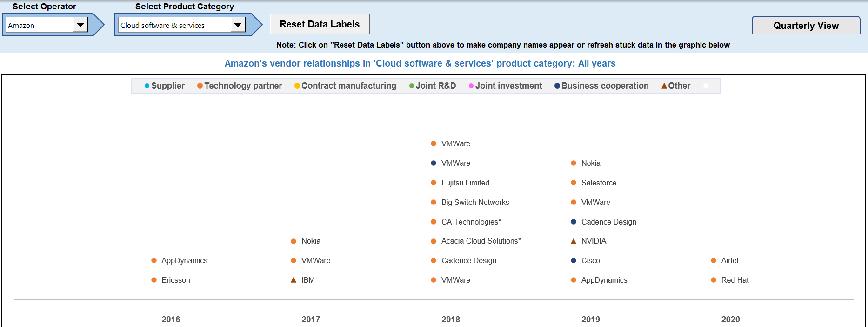Select the Red Hat marker in 2020
This screenshot has height=327, width=868.
pyautogui.click(x=714, y=280)
